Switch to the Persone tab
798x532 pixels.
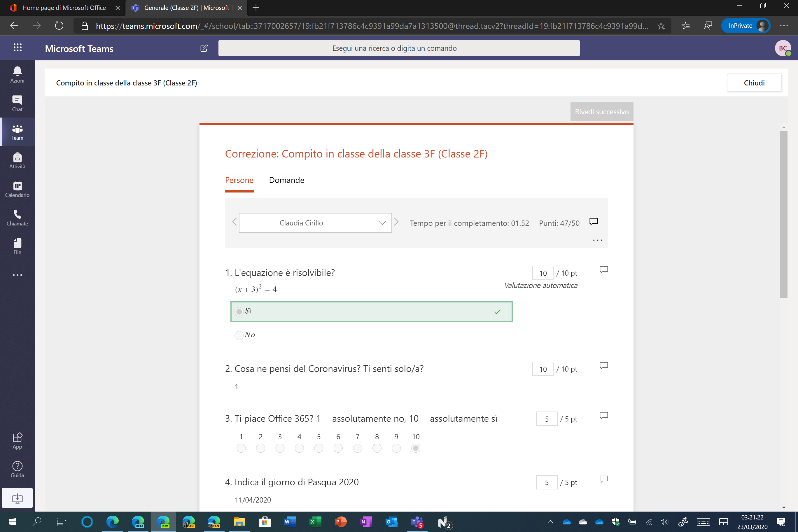239,180
